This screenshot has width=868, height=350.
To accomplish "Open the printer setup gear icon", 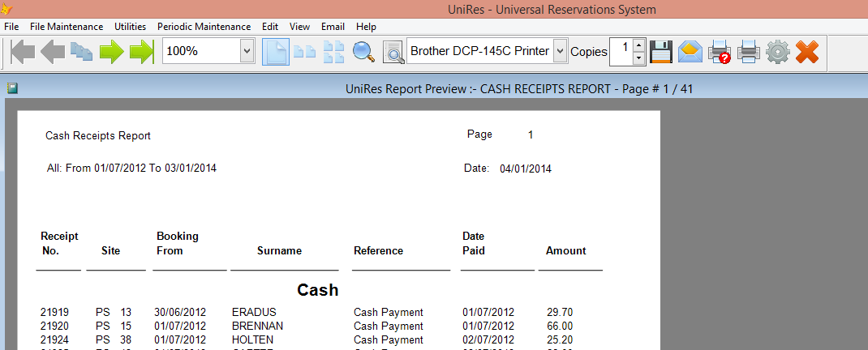I will [x=777, y=52].
